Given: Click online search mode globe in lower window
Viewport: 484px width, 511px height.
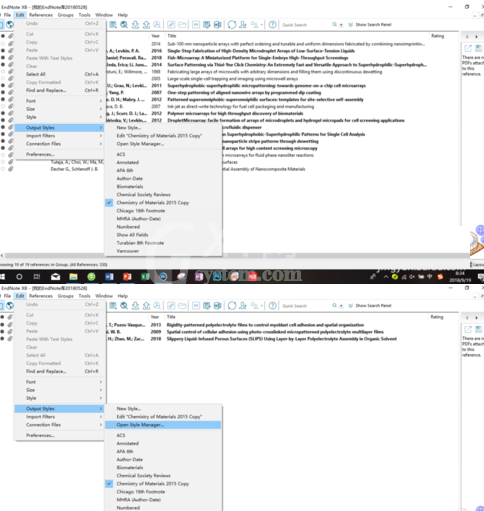Looking at the screenshot, I should coord(10,306).
